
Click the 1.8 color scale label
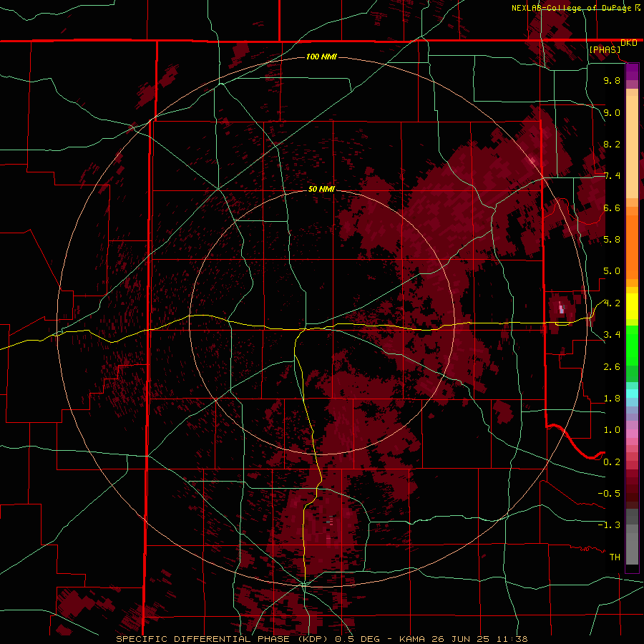pos(612,399)
